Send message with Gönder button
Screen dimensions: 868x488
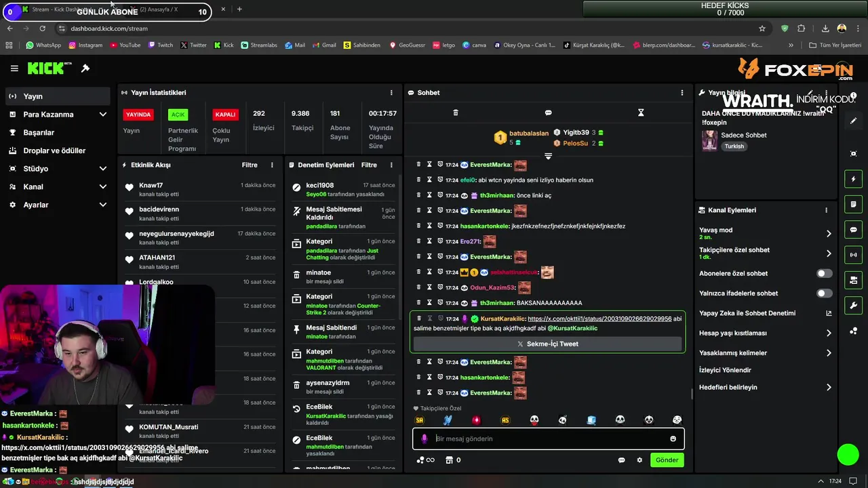667,460
